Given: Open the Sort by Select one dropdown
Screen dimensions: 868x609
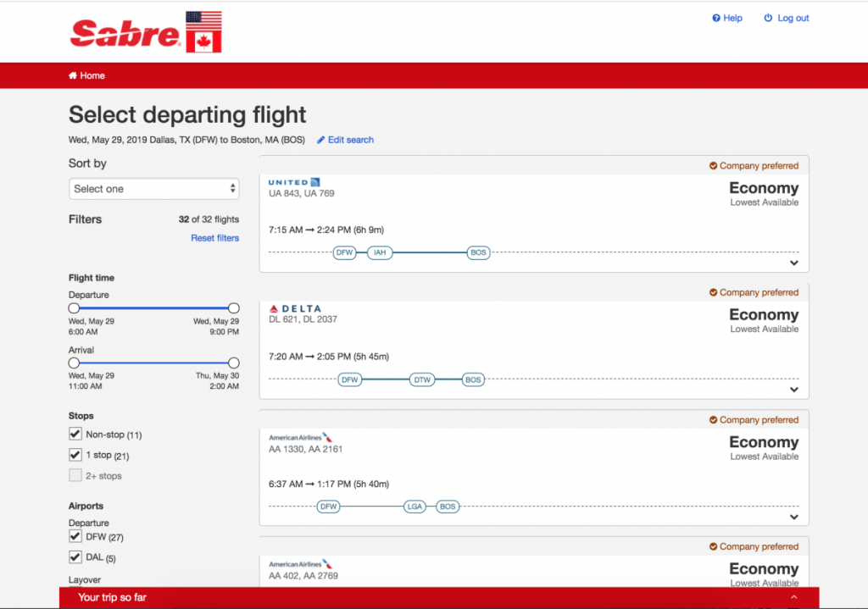Looking at the screenshot, I should 154,189.
